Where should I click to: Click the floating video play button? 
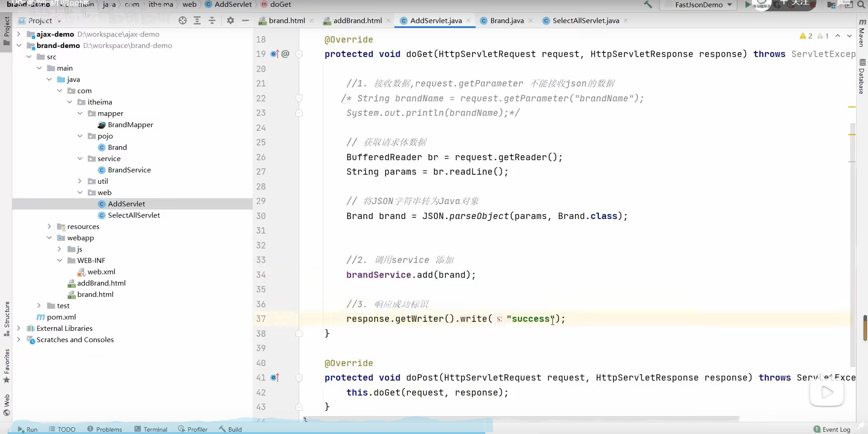[x=826, y=392]
